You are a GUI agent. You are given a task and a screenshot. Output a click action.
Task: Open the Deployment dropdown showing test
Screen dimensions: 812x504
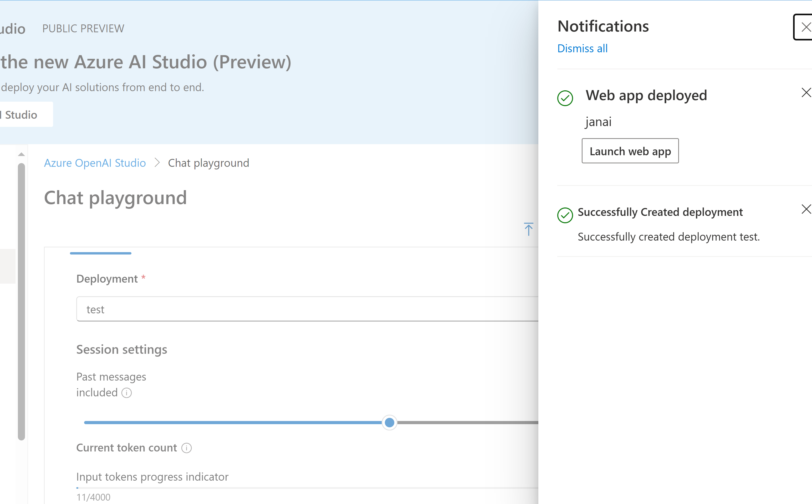(307, 309)
